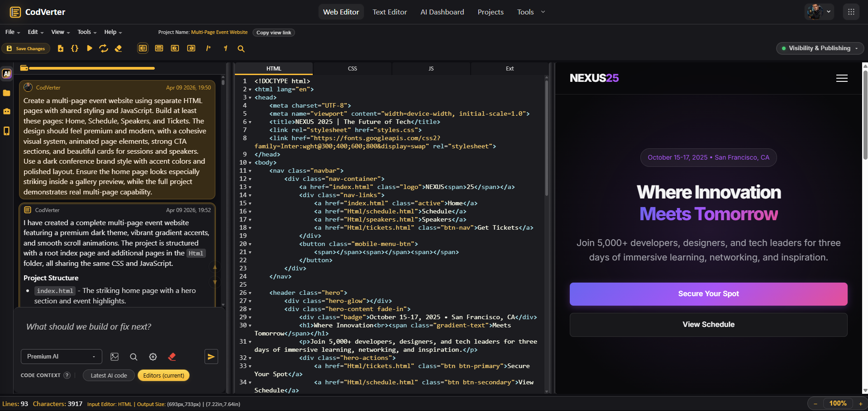Click the open comment /* icon

208,48
